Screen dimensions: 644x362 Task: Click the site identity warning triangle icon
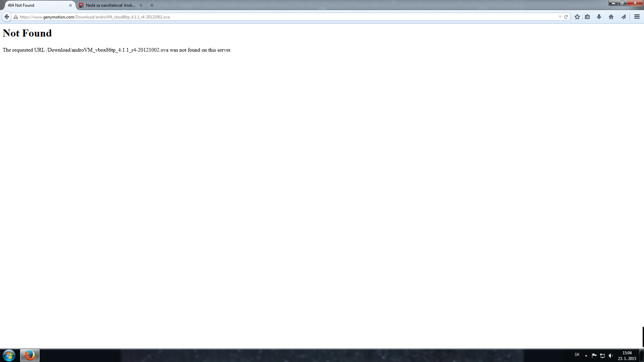click(x=16, y=17)
